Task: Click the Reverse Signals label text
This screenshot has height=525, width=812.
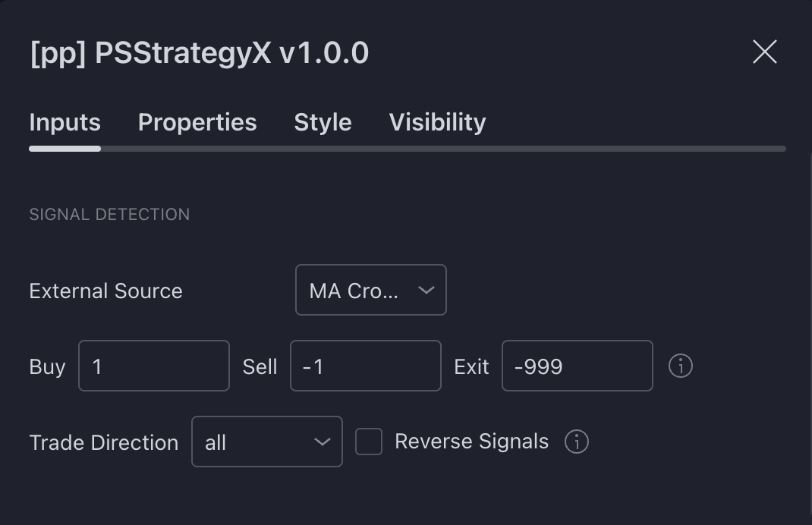Action: click(x=471, y=442)
